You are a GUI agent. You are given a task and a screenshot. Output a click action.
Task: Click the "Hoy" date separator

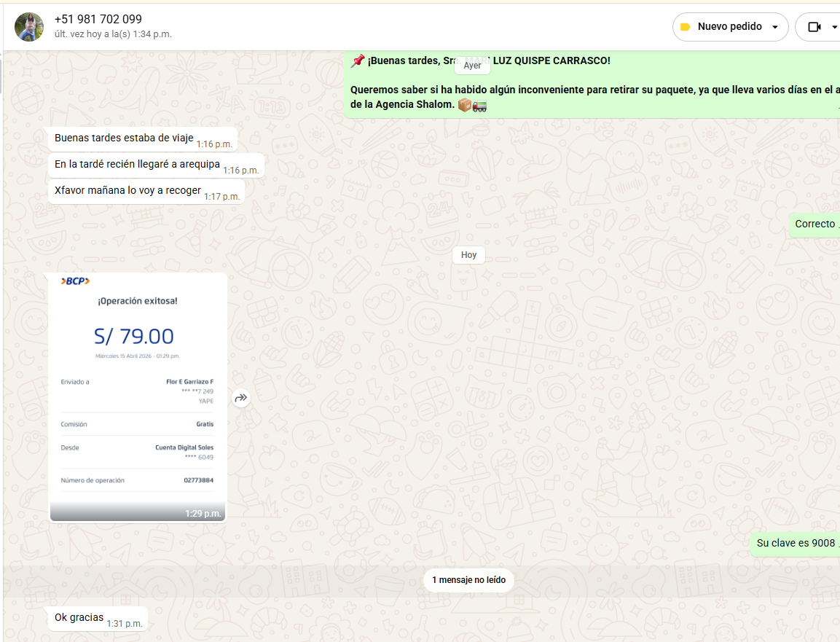click(468, 255)
